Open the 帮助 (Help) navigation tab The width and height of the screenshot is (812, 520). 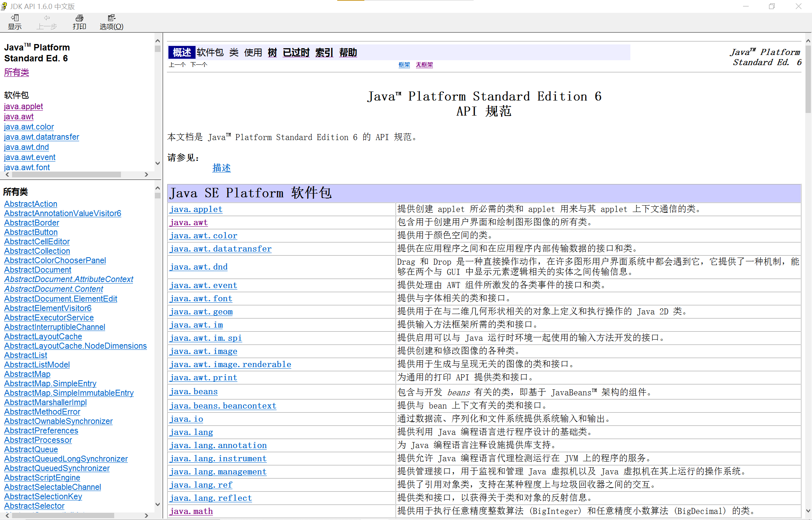coord(348,52)
